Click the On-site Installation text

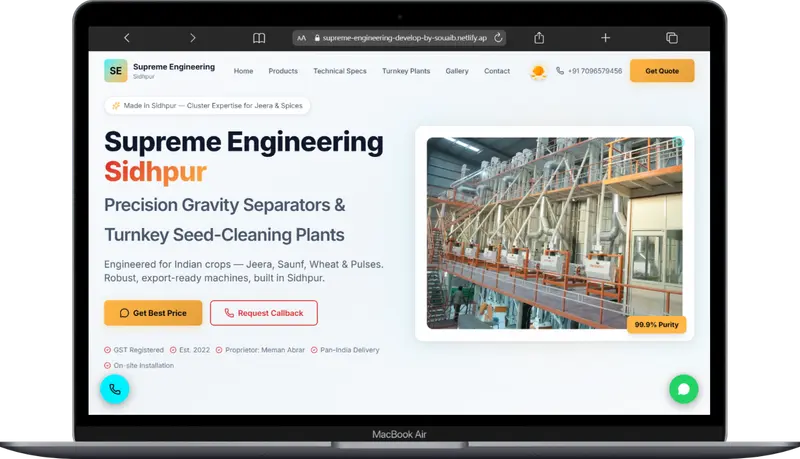pyautogui.click(x=144, y=365)
